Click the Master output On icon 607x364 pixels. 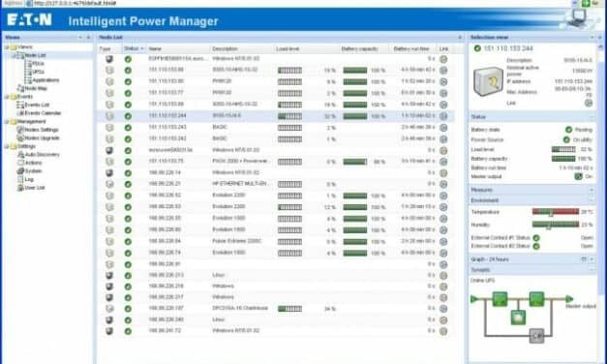[578, 176]
